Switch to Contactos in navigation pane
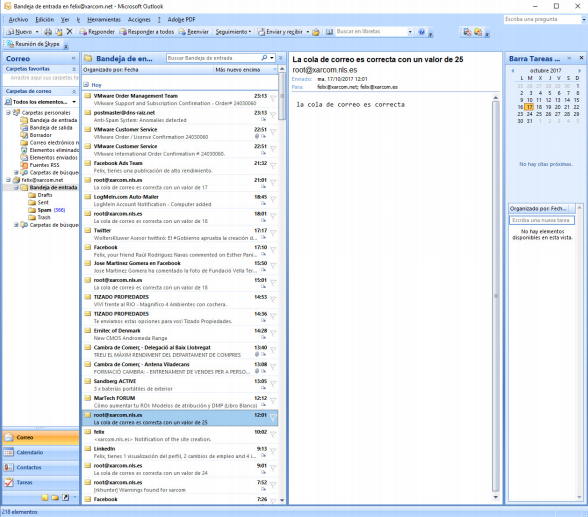 pos(40,468)
